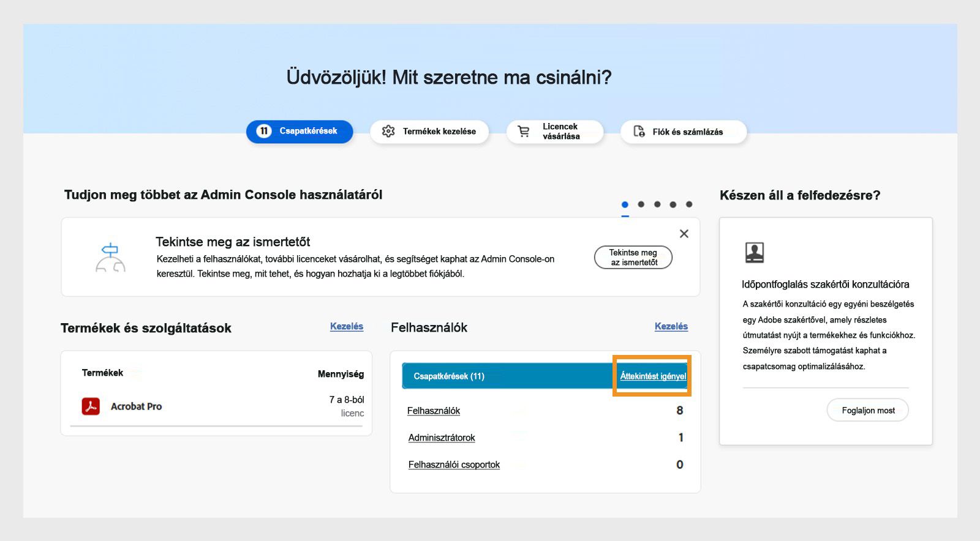980x541 pixels.
Task: Open the Felhasználói csoportok link
Action: point(454,465)
